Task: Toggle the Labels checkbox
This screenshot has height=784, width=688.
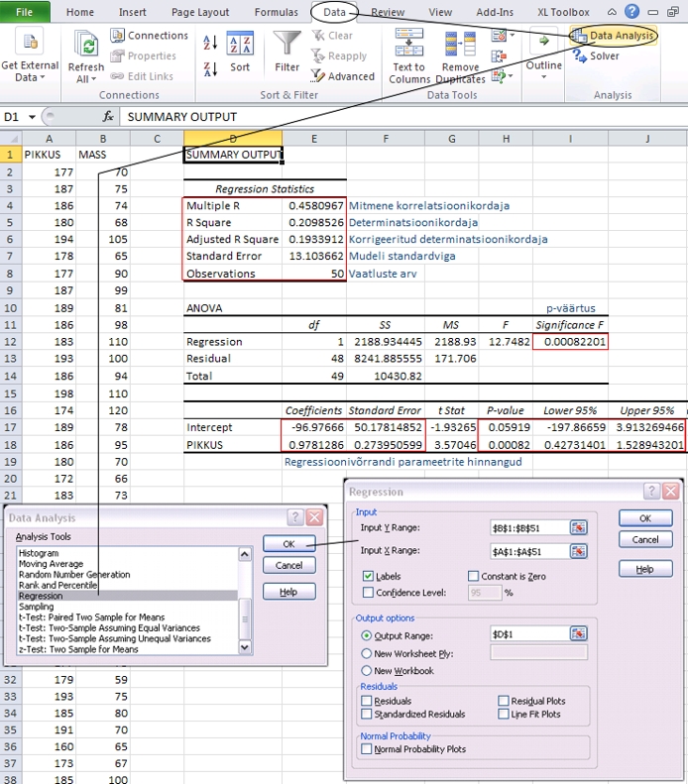Action: (368, 576)
